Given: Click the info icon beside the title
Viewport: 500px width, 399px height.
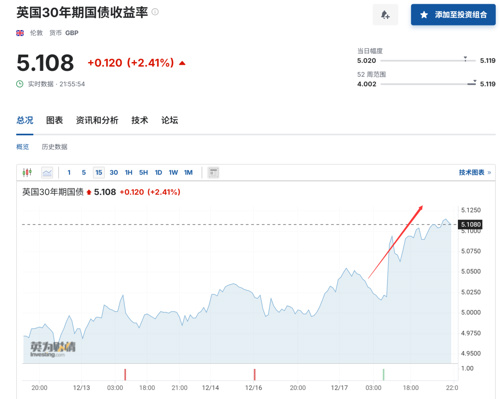Looking at the screenshot, I should pyautogui.click(x=155, y=12).
